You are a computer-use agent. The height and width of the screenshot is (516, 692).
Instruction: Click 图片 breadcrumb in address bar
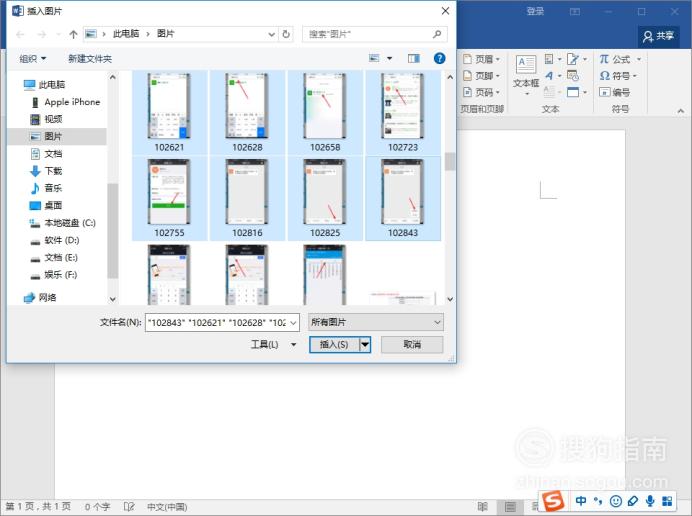(x=166, y=34)
